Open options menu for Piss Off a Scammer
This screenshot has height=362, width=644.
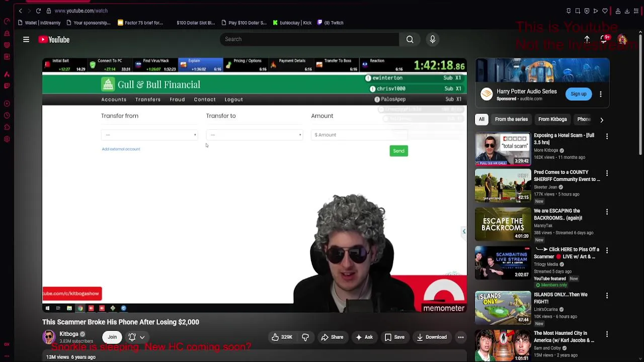click(x=607, y=250)
